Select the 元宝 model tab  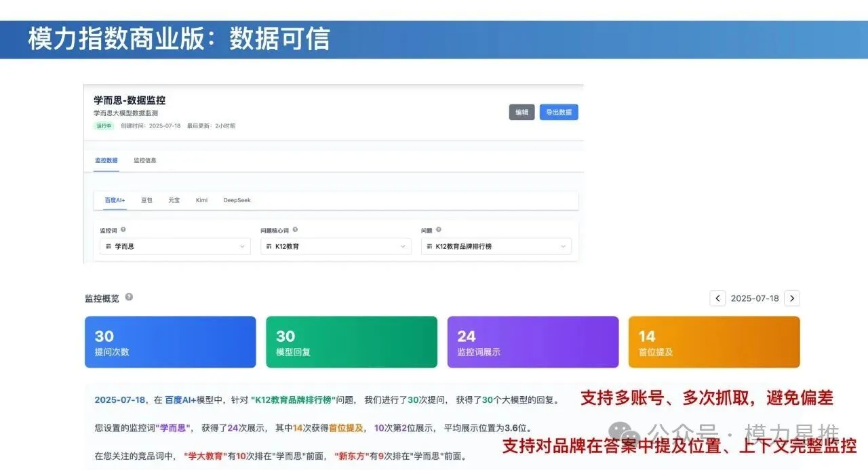tap(174, 200)
